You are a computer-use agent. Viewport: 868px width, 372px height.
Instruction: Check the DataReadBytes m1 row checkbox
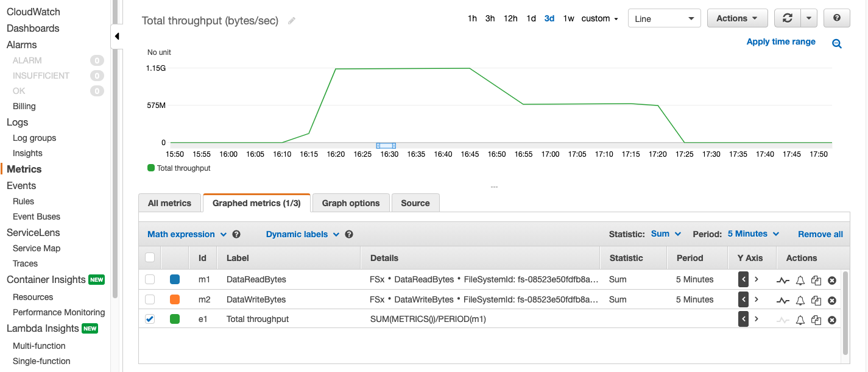pyautogui.click(x=150, y=280)
